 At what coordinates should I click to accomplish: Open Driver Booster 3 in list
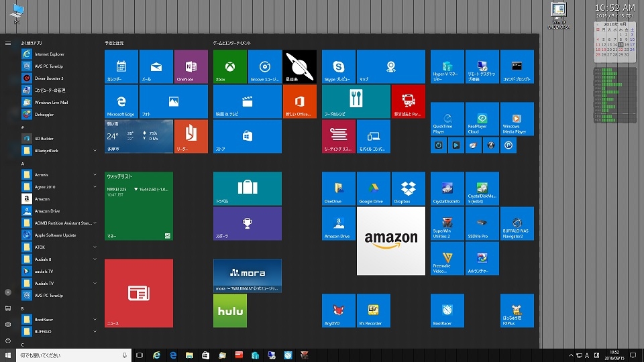[60, 78]
